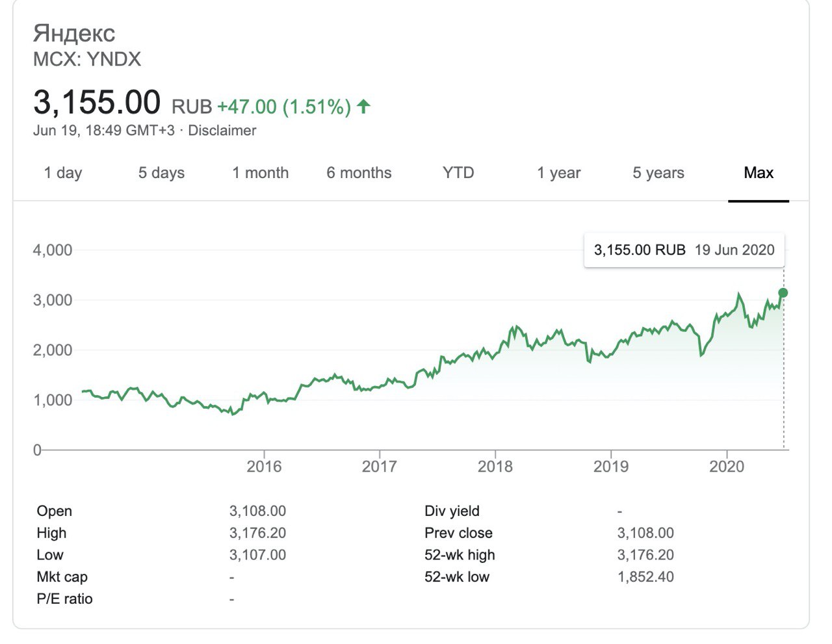Click the Low value 3,107.00
832x644 pixels.
click(257, 556)
